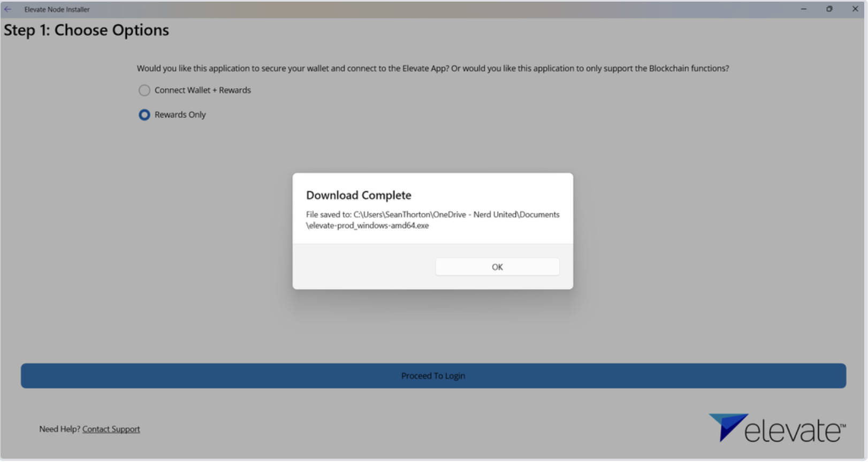
Task: Click the Download Complete dialog title
Action: point(359,195)
